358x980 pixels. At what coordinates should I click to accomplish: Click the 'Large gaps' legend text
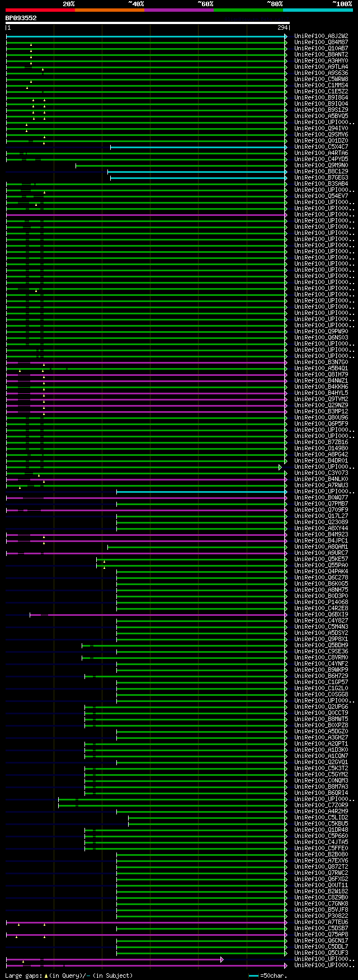(x=23, y=976)
